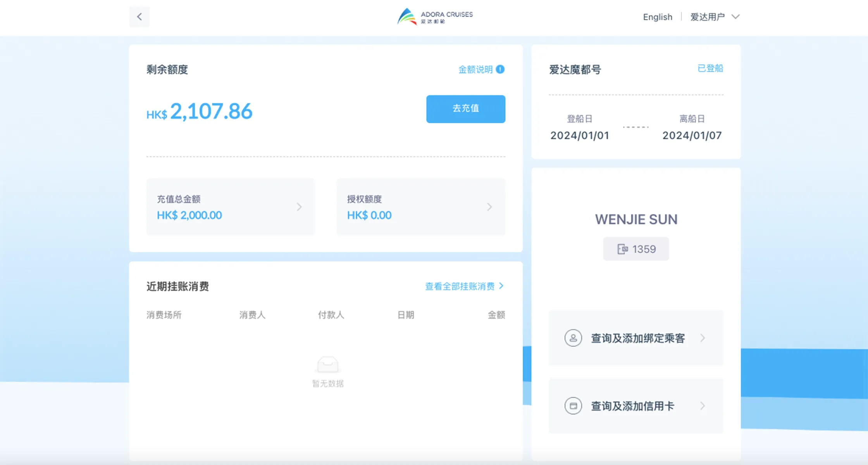Click the blue info icon beside 金额说明
The width and height of the screenshot is (868, 465).
click(x=500, y=69)
